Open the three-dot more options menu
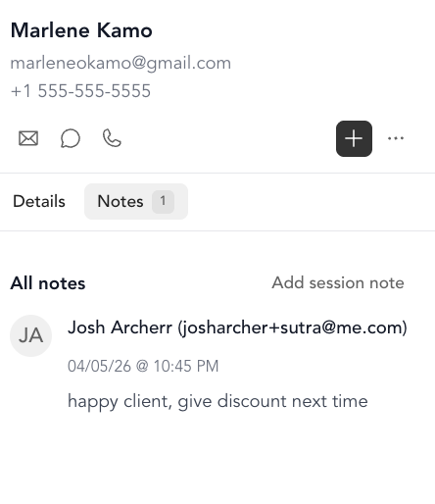Screen dimensions: 435x504 click(396, 138)
